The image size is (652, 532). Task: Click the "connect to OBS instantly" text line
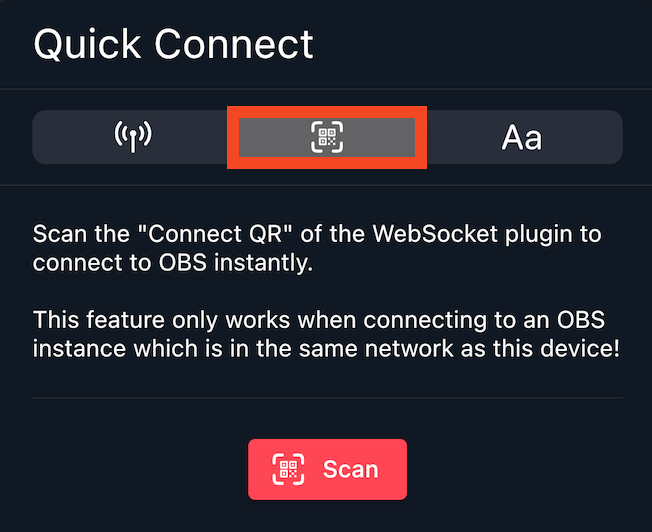click(x=172, y=263)
